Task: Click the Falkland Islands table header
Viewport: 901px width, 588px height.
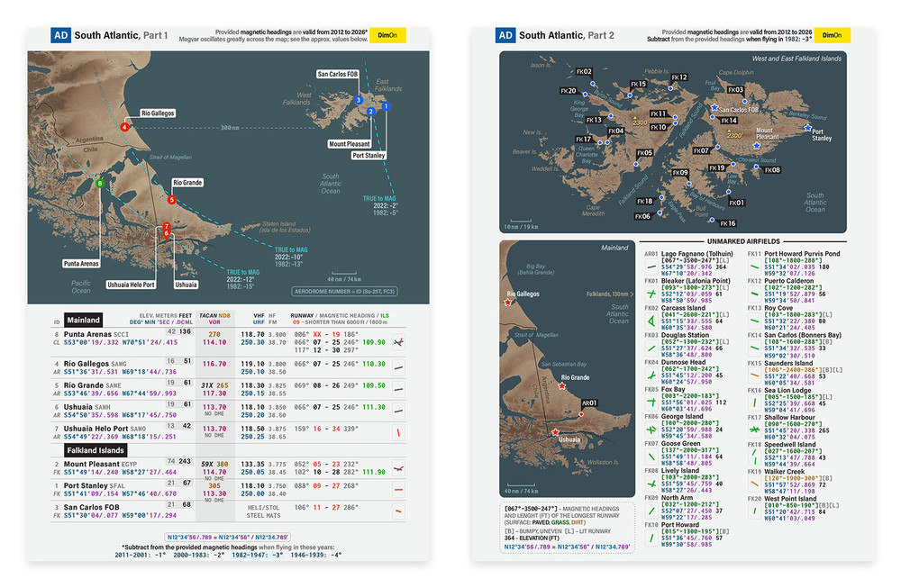Action: click(x=96, y=450)
